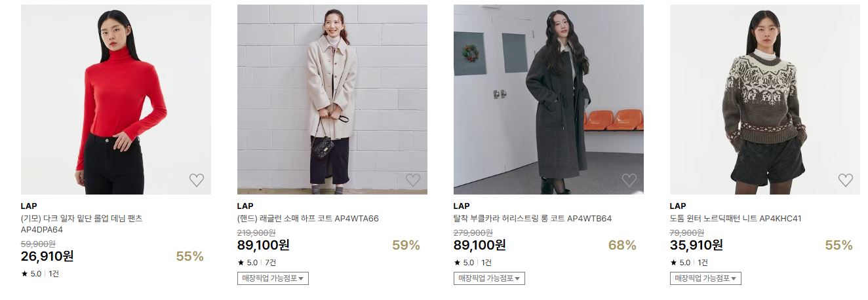Toggle wishlist heart on gray long coat

pos(629,180)
